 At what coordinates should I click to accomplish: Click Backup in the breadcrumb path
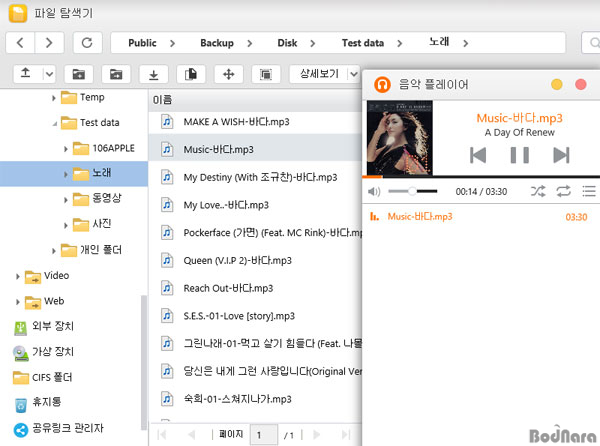click(x=217, y=43)
